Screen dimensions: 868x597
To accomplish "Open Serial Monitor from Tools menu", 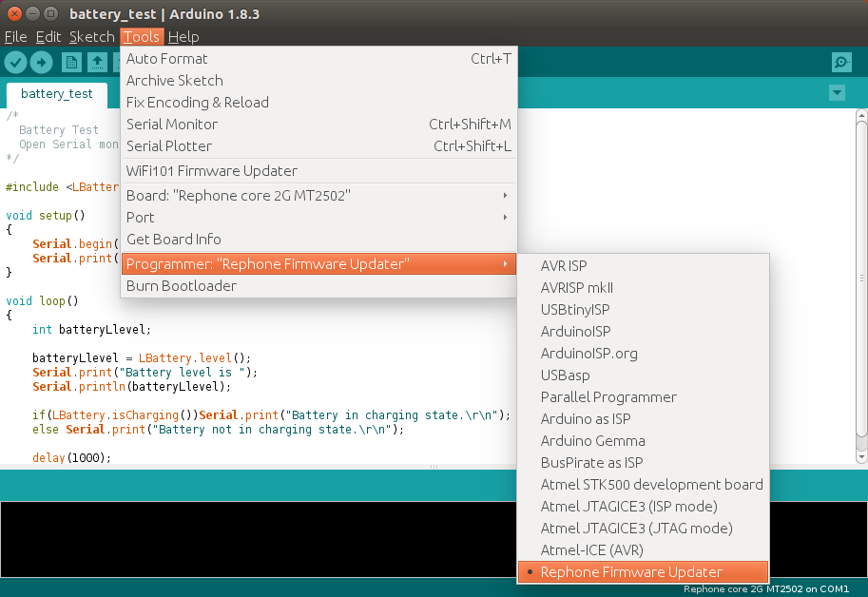I will [318, 125].
